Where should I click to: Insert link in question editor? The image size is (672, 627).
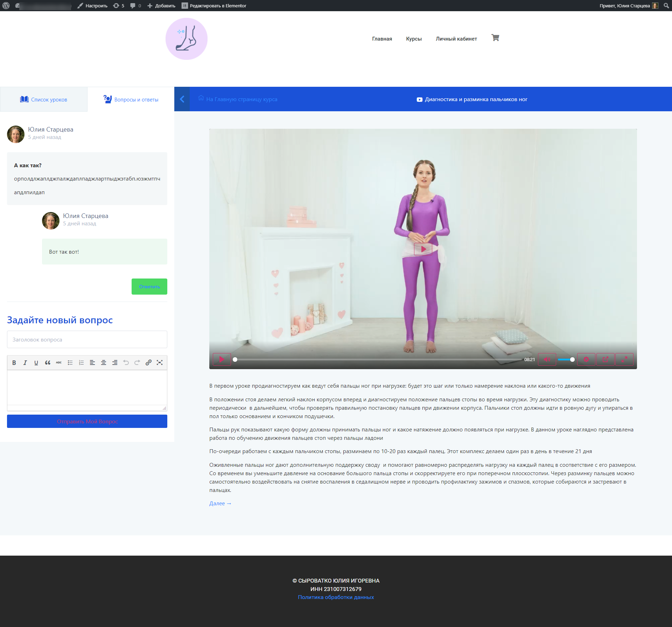click(x=148, y=362)
